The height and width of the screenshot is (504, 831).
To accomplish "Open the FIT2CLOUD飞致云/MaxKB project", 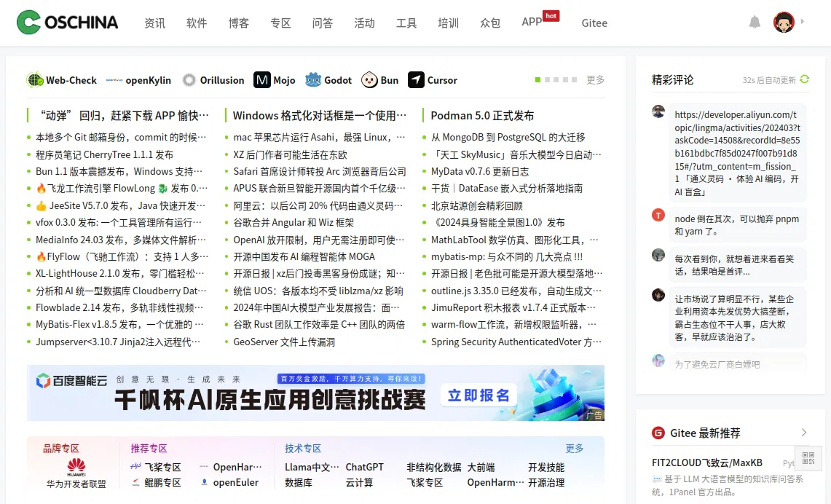I will (x=706, y=462).
